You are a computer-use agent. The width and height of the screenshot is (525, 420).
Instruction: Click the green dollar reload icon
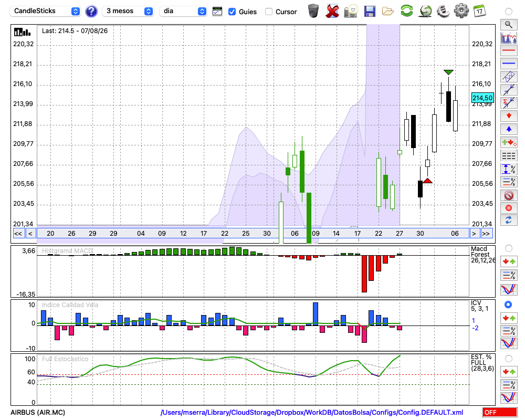[x=425, y=10]
